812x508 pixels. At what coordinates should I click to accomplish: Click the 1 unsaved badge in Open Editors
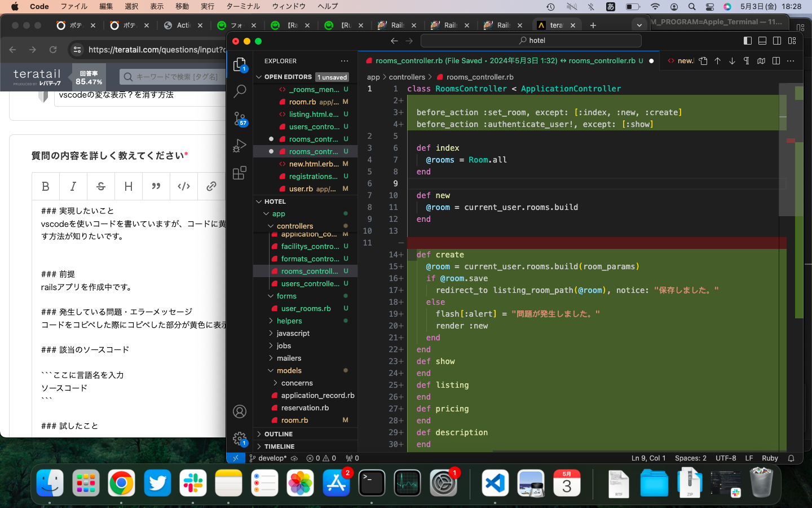click(x=332, y=77)
